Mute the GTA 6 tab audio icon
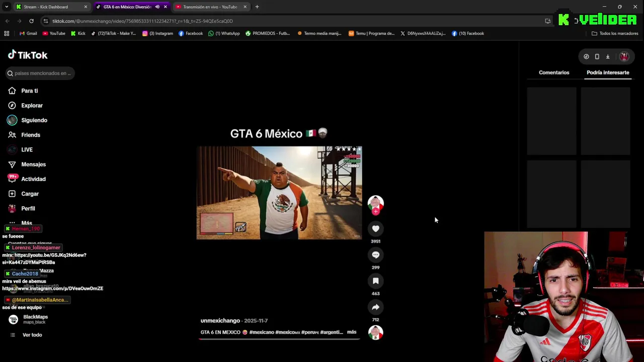Viewport: 644px width, 362px height. coord(157,7)
